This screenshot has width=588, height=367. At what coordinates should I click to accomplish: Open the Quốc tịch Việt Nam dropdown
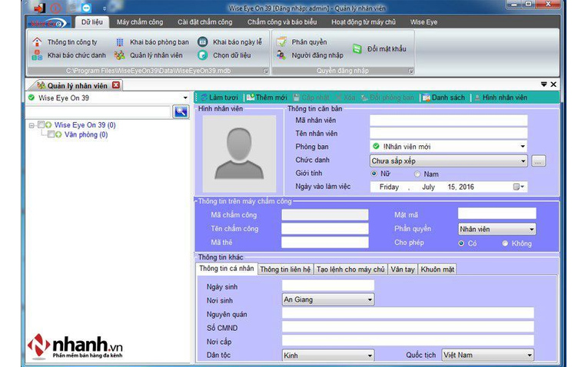point(530,355)
